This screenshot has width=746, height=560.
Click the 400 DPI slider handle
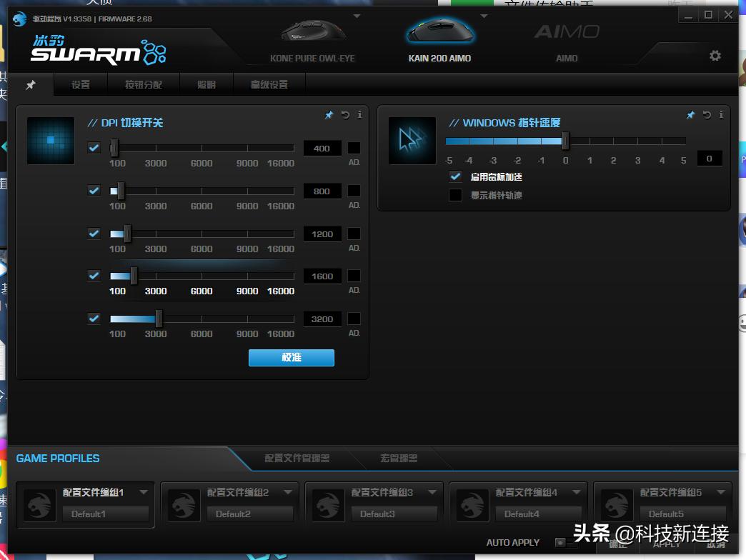tap(114, 148)
